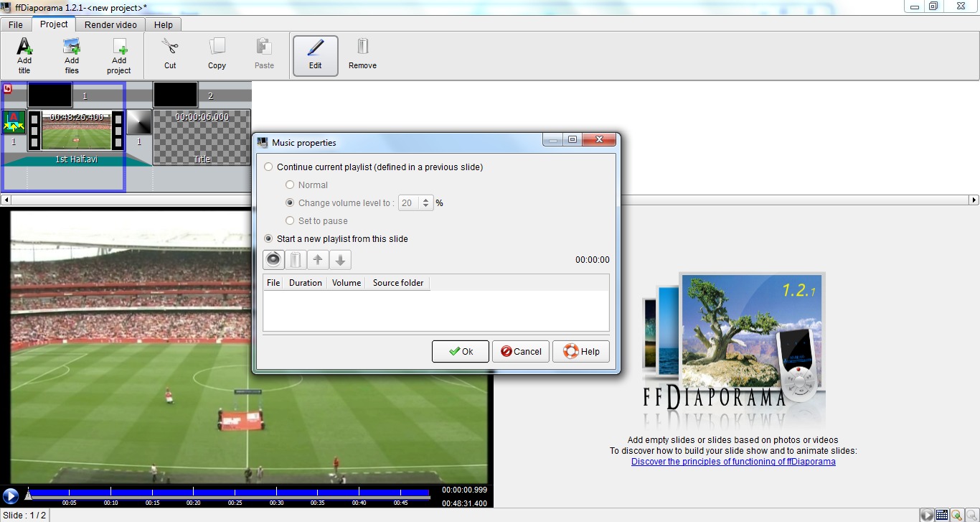Click the disabled Paste toolbar button
The image size is (980, 522).
point(264,55)
